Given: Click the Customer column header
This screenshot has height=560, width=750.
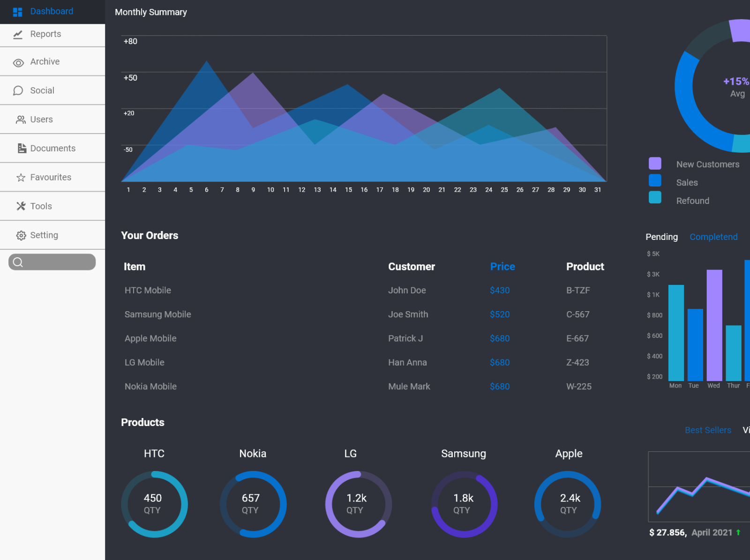Looking at the screenshot, I should pos(412,267).
